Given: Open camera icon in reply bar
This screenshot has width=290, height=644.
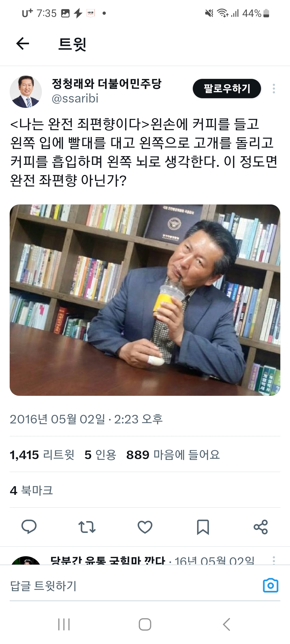Looking at the screenshot, I should (271, 586).
